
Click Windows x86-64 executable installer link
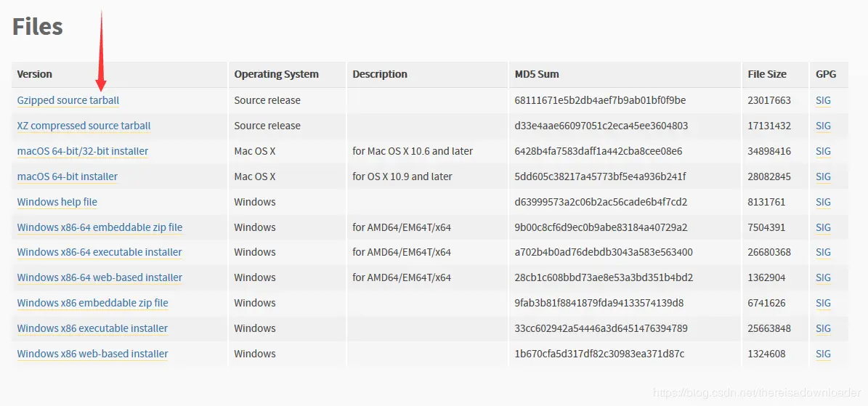pyautogui.click(x=100, y=252)
